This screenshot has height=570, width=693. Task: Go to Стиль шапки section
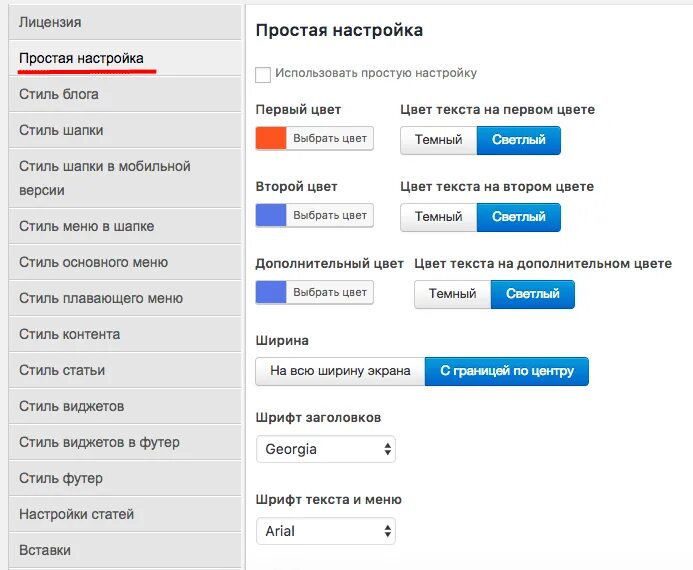click(125, 130)
